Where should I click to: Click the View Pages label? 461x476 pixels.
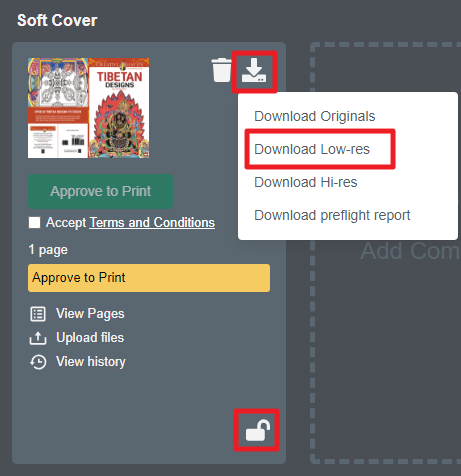(x=90, y=314)
